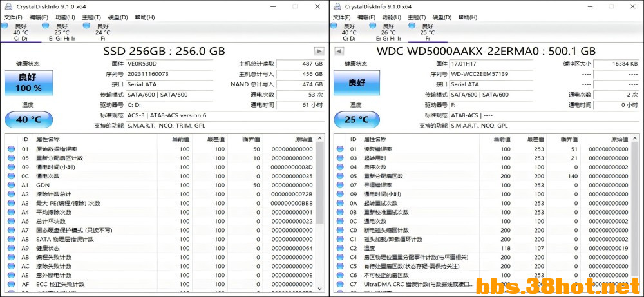The image size is (644, 297).
Task: Click NAND total writes value 474 GB
Action: point(300,84)
